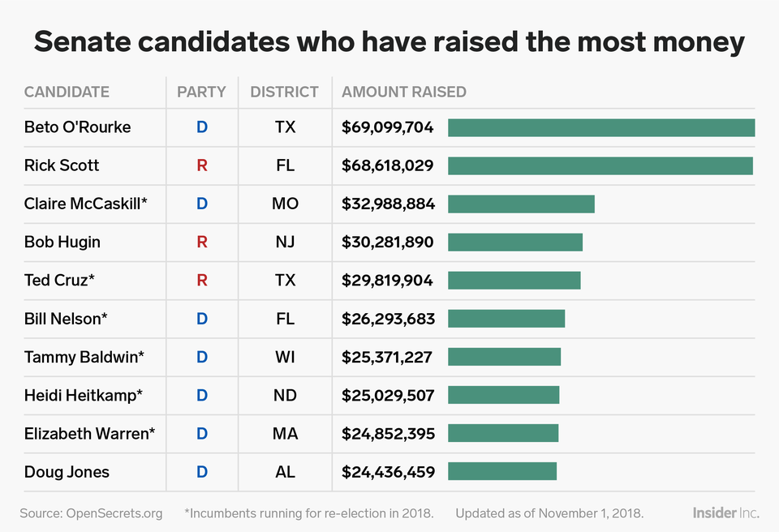The height and width of the screenshot is (532, 779).
Task: Click Bob Hugin's NJ district cell
Action: (285, 242)
